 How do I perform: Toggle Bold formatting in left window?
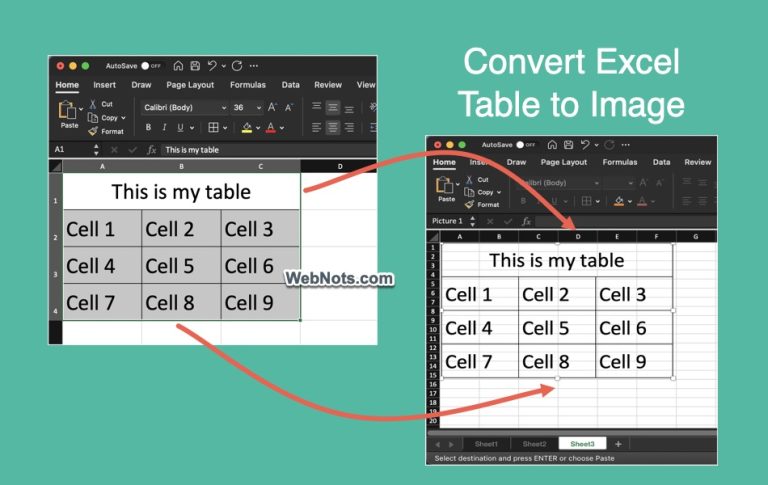coord(148,127)
